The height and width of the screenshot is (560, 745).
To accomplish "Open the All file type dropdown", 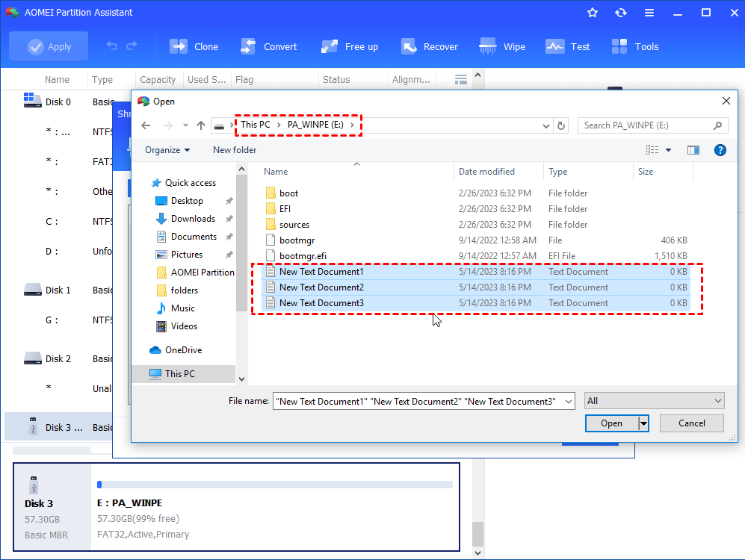I will click(654, 401).
